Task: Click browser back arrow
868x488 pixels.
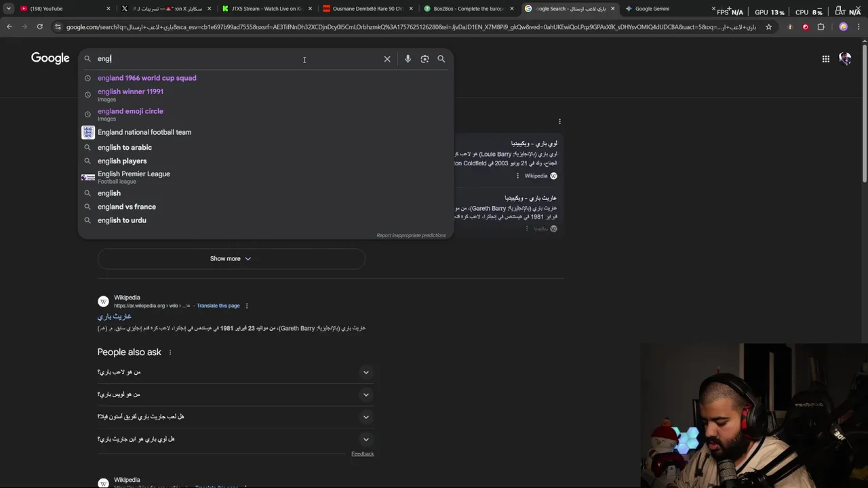Action: pos(9,27)
